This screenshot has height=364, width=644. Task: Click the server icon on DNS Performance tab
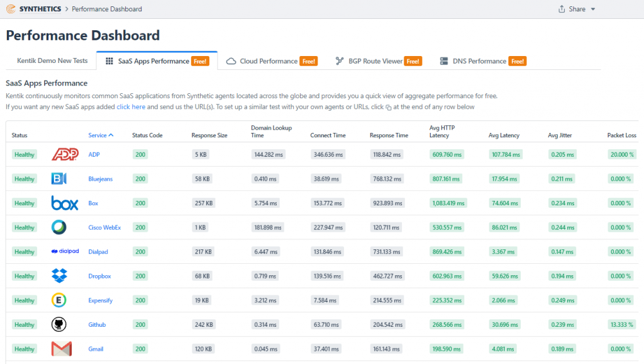pos(444,61)
